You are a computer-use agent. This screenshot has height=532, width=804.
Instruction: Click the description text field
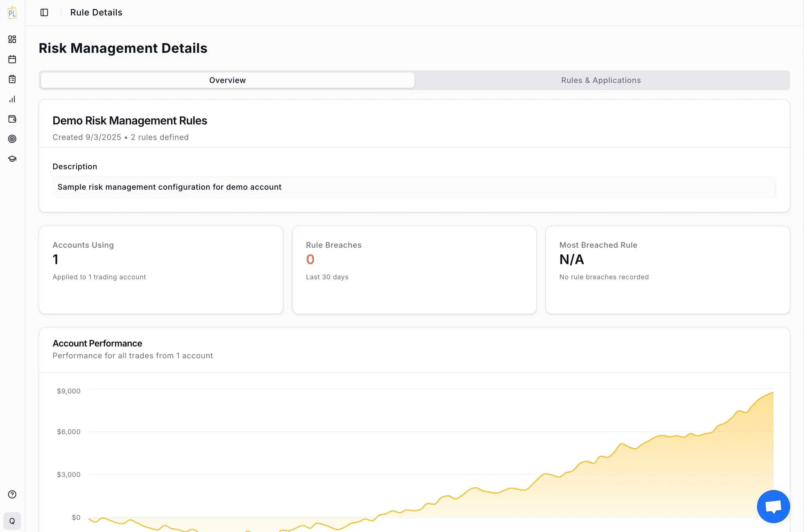tap(414, 187)
